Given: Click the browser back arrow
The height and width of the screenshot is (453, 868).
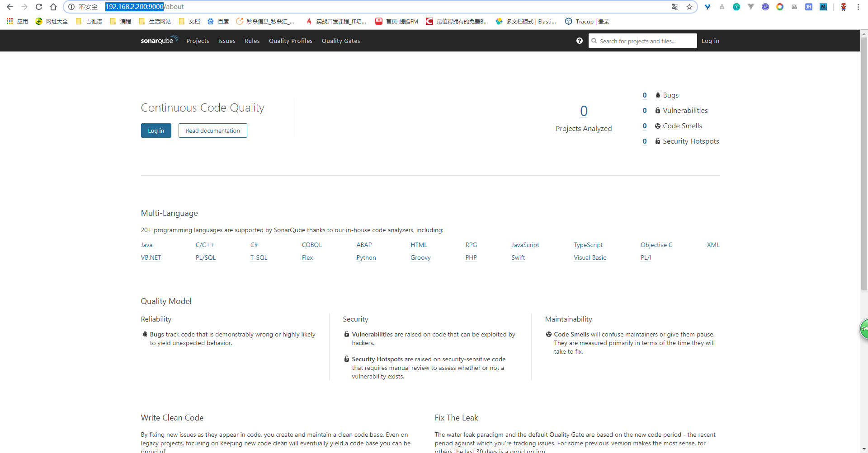Looking at the screenshot, I should tap(10, 7).
